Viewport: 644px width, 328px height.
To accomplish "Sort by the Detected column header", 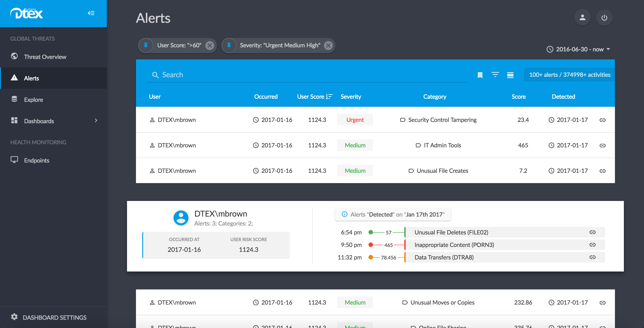I will (563, 97).
